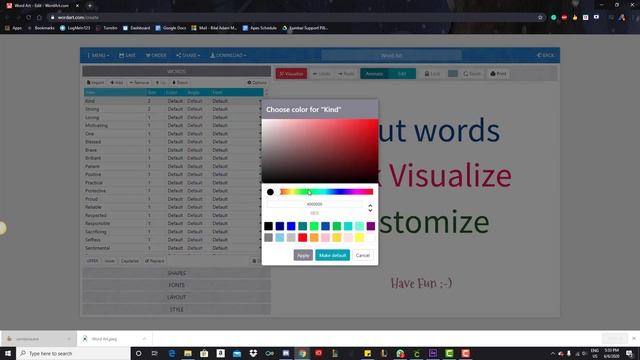Click the lower case button
Image resolution: width=640 pixels, height=360 pixels.
point(109,261)
